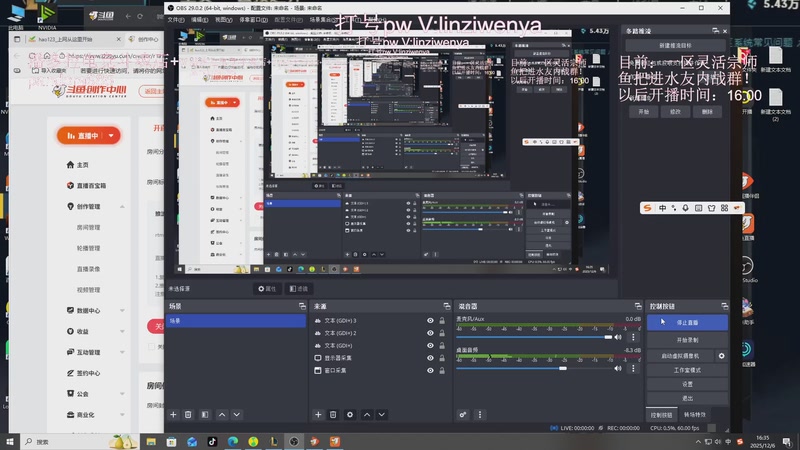Open the Windows Start menu
This screenshot has height=450, width=800.
[x=10, y=441]
